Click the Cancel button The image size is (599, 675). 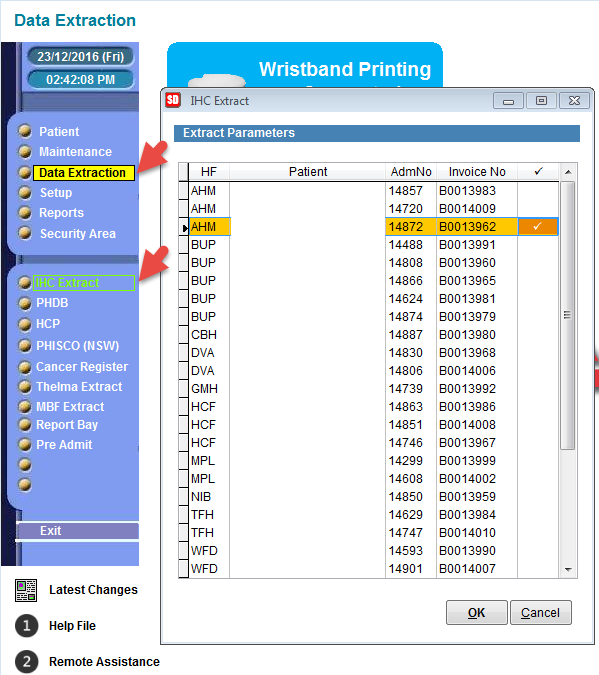tap(540, 612)
